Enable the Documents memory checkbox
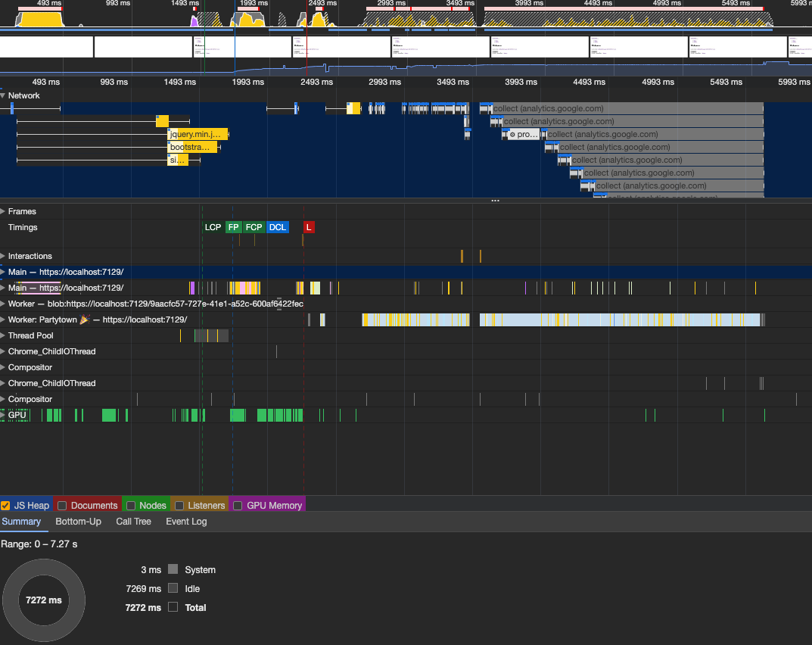Screen dimensions: 812x645 (62, 506)
